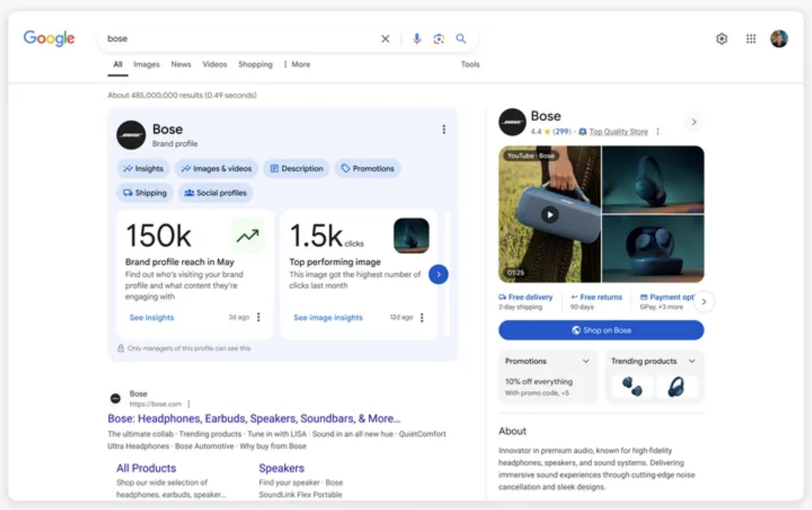Select the Promotions chip in brand profile
The image size is (812, 510).
pyautogui.click(x=368, y=168)
